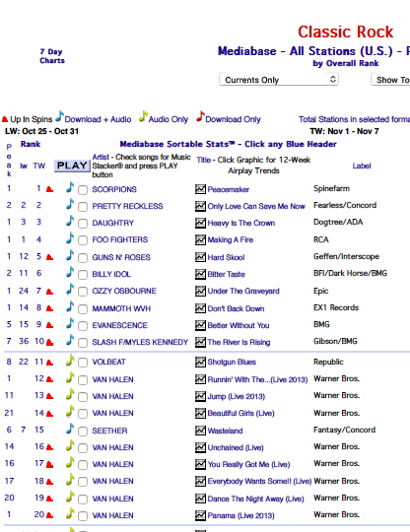Screen dimensions: 410x532
Task: Click yellow note for Panama (Live 2013)
Action: (70, 513)
